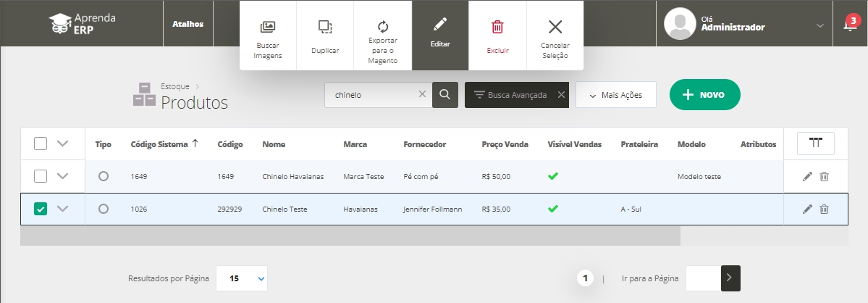Click the Buscar Imagens icon
868x303 pixels.
coord(267,28)
